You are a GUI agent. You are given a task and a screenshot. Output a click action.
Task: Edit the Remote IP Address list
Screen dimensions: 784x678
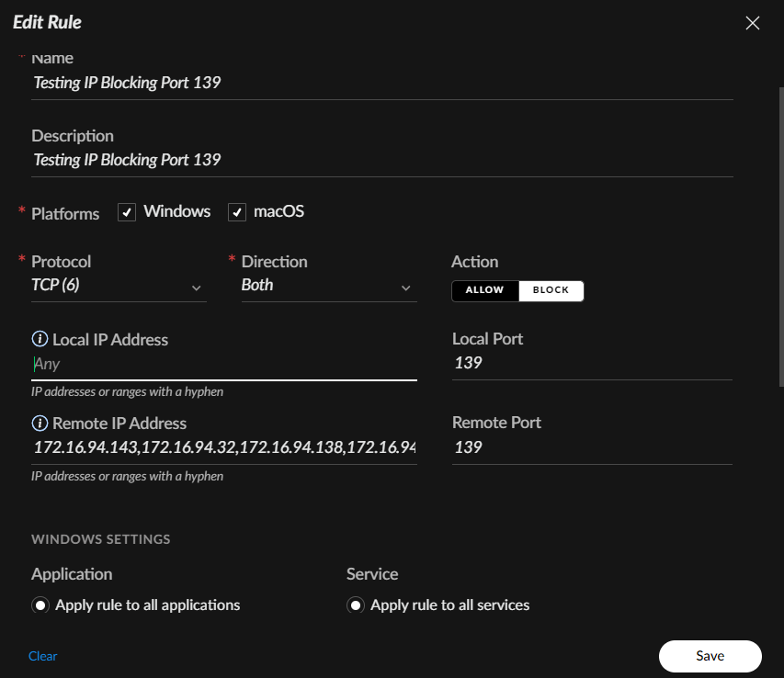click(x=223, y=447)
